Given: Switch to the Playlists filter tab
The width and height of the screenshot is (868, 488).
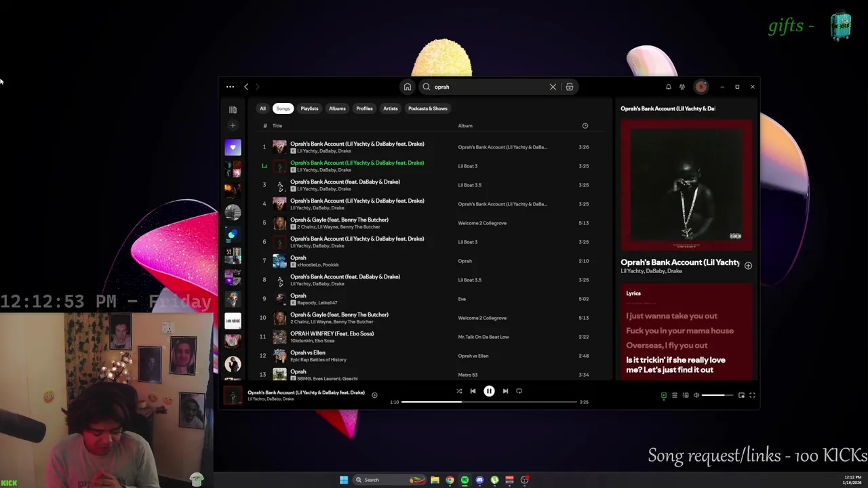Looking at the screenshot, I should 309,108.
